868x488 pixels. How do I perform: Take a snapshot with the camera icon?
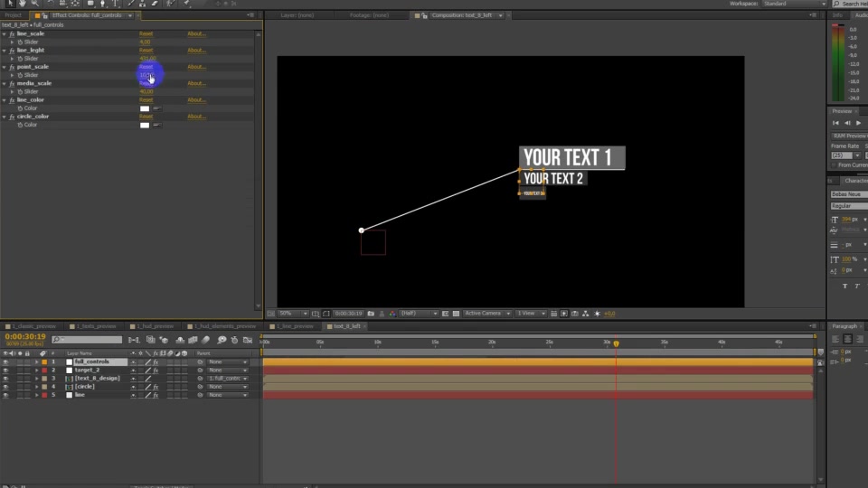click(x=371, y=314)
